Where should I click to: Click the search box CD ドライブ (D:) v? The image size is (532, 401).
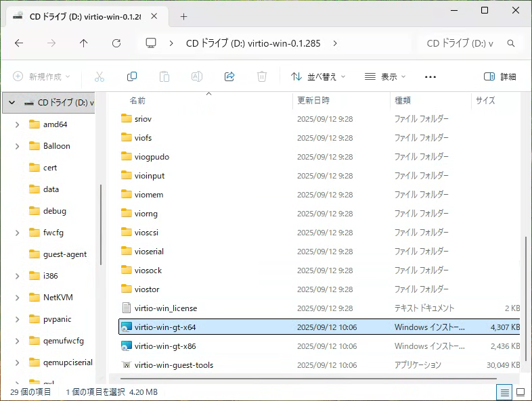pyautogui.click(x=460, y=43)
